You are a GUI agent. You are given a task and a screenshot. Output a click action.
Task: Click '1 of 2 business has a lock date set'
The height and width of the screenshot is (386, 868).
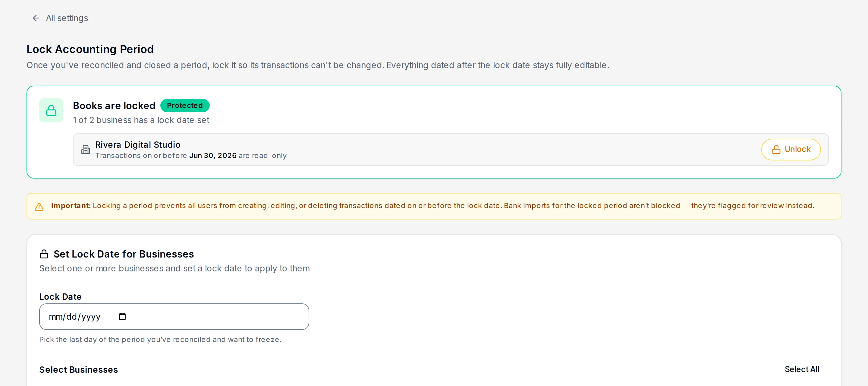point(141,120)
